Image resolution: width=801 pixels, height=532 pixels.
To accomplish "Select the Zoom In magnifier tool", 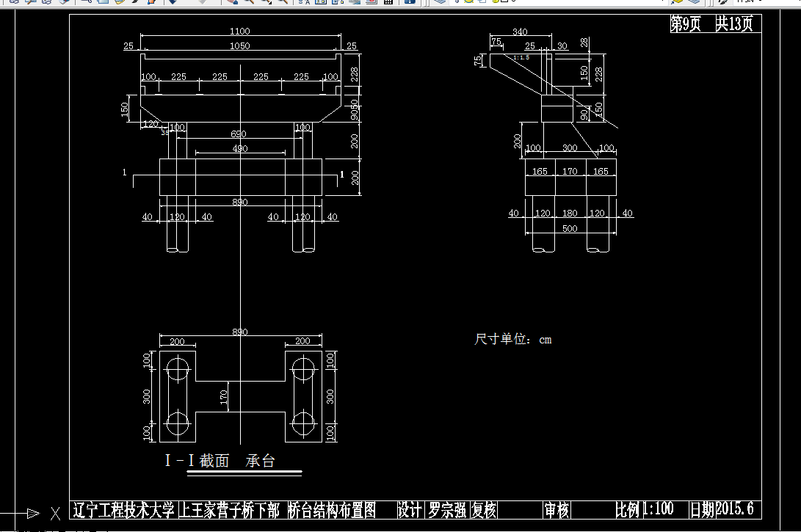I will point(250,4).
